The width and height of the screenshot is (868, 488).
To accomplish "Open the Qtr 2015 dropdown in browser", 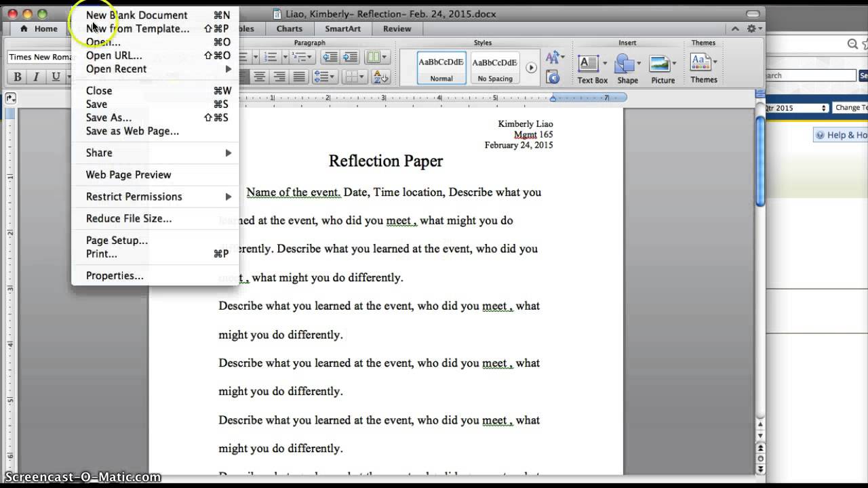I will (x=797, y=108).
